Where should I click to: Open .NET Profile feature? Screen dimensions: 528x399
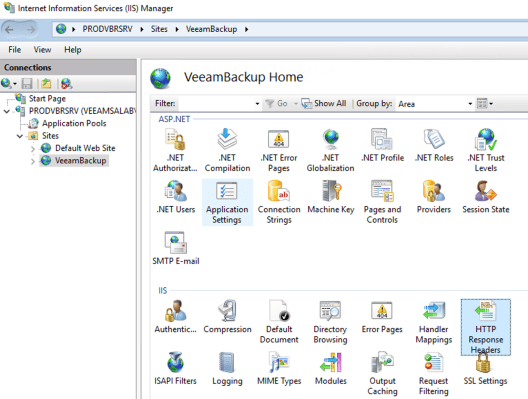point(382,145)
